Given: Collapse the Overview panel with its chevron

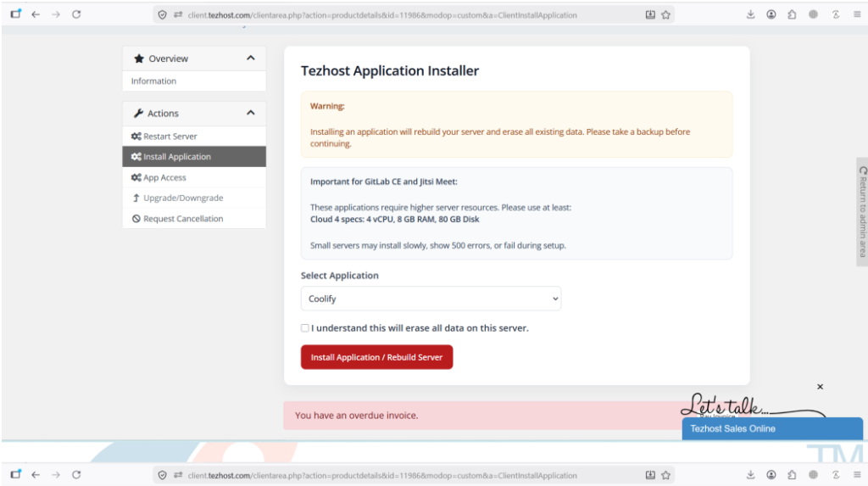Looking at the screenshot, I should pyautogui.click(x=251, y=59).
